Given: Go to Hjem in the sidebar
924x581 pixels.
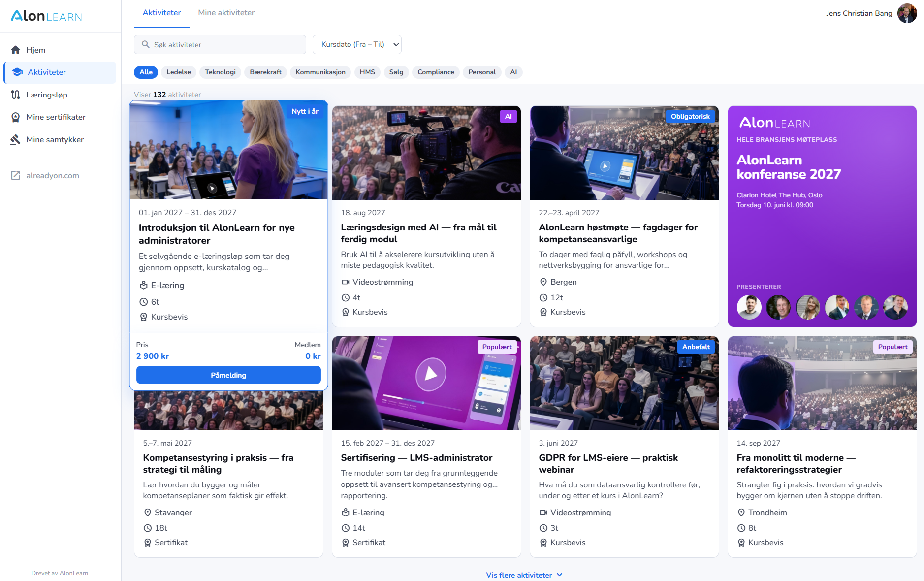Looking at the screenshot, I should tap(60, 50).
